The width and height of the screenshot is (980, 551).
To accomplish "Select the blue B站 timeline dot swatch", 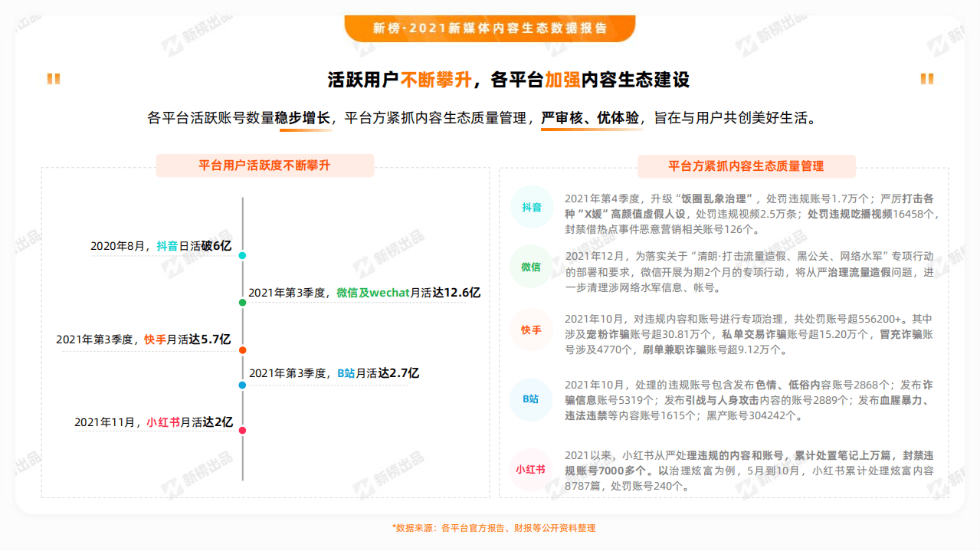I will coord(243,384).
